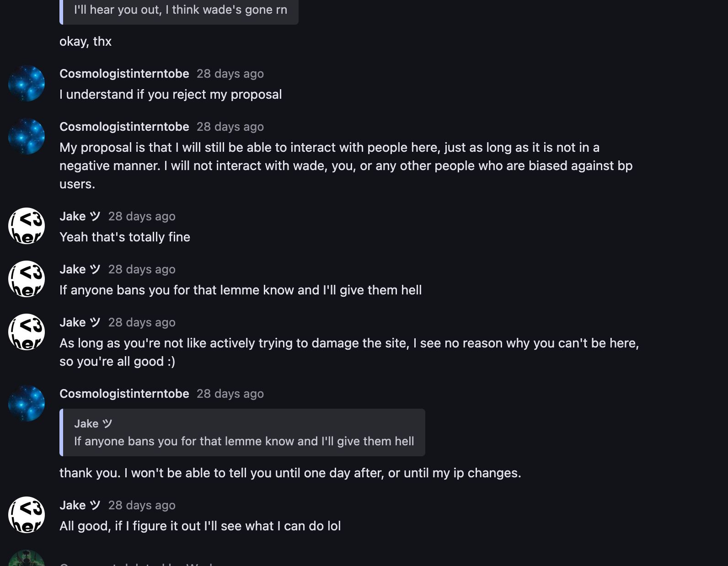Click Cosmologistinterntobe username above "My proposal is that"
Viewport: 728px width, 566px height.
coord(124,127)
